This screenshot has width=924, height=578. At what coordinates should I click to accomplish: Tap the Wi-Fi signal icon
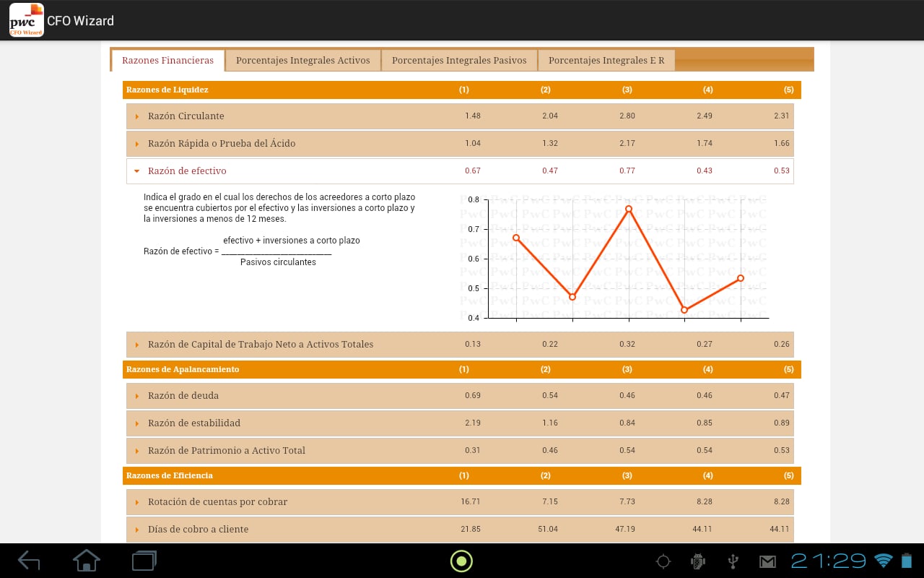point(884,561)
